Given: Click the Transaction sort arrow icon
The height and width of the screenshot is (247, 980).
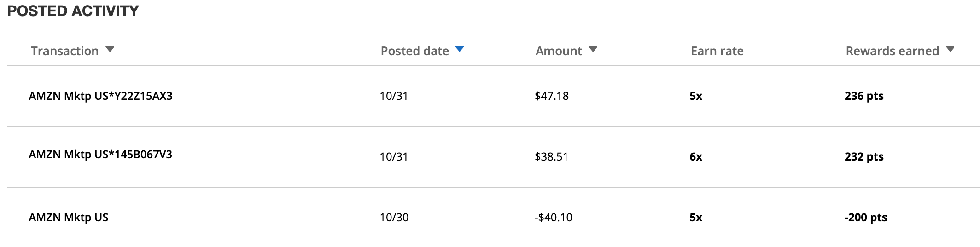Looking at the screenshot, I should [110, 50].
